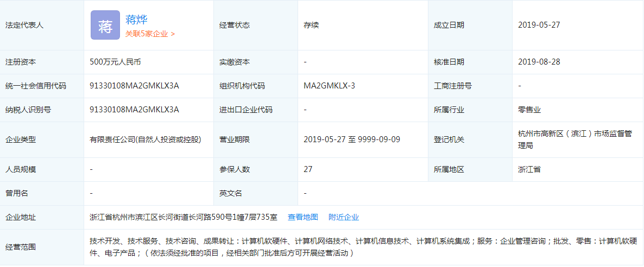
Task: Click the status value 存续
Action: coord(311,25)
